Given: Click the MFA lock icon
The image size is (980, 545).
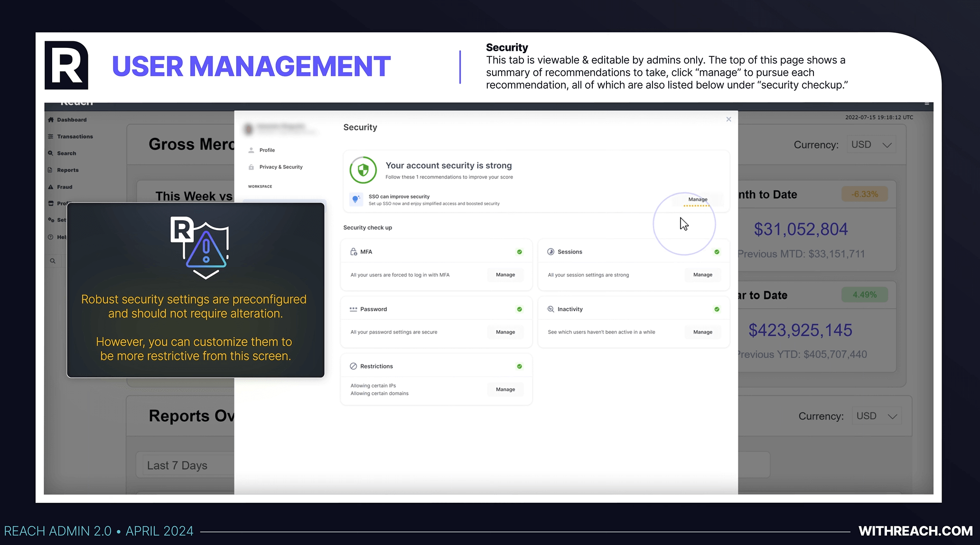Looking at the screenshot, I should (354, 252).
